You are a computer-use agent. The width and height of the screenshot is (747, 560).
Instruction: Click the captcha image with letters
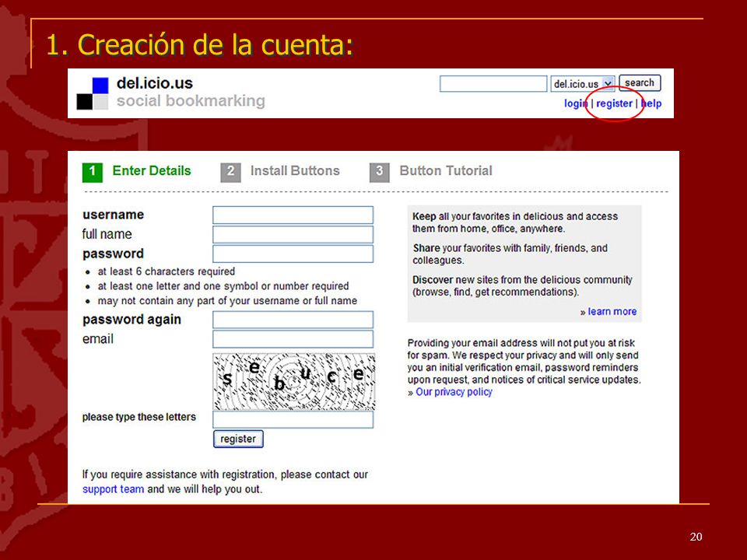294,381
